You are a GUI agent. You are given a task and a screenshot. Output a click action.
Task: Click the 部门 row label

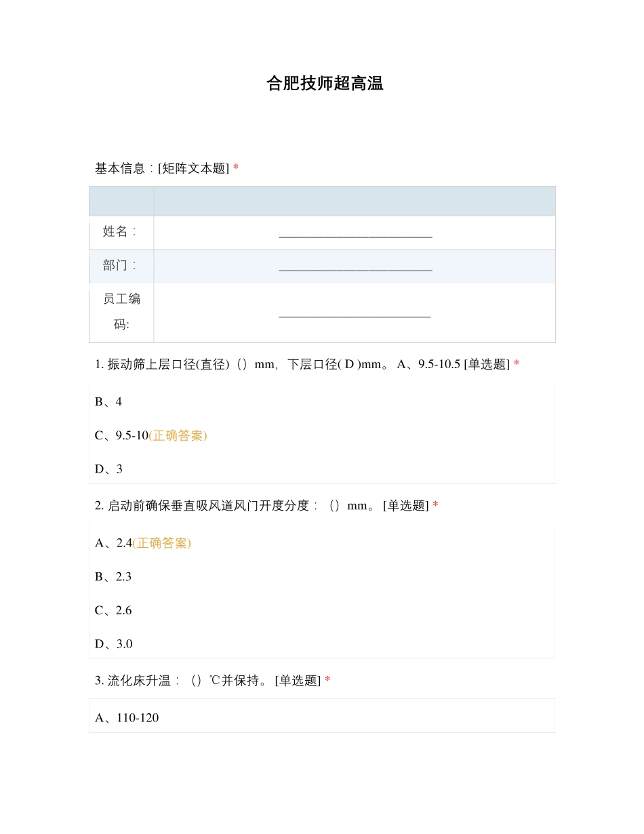click(120, 266)
